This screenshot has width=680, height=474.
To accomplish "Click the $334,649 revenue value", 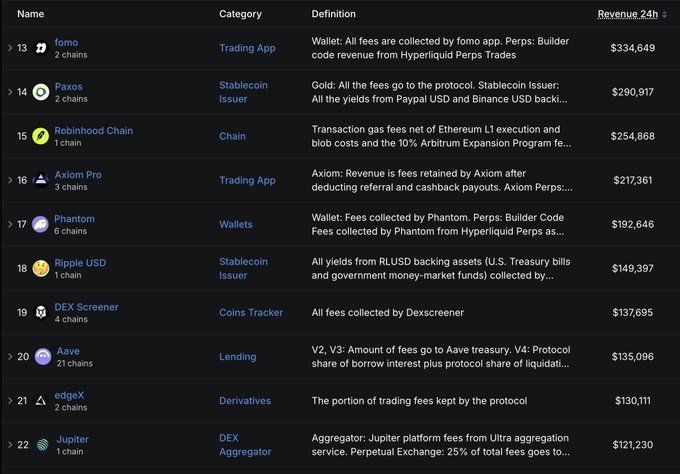I will pos(632,48).
